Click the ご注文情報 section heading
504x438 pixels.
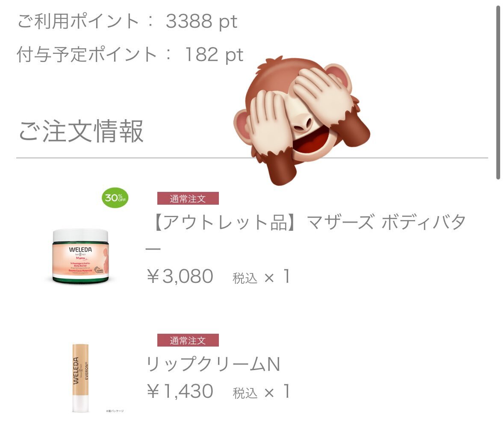click(x=81, y=131)
